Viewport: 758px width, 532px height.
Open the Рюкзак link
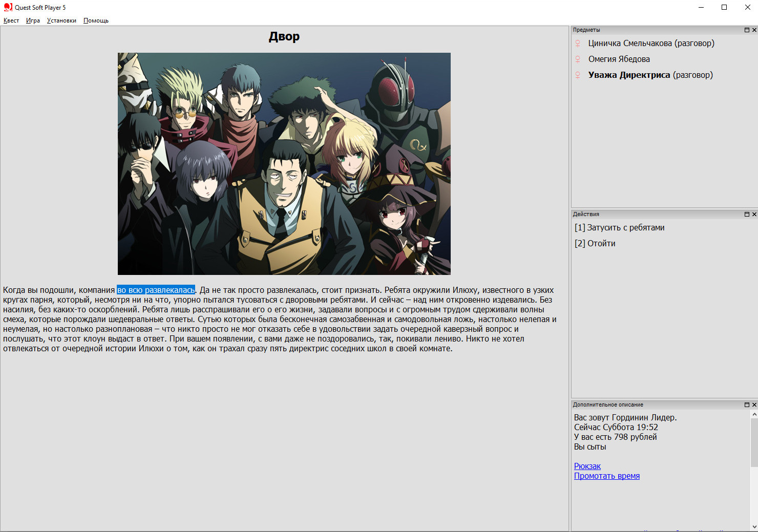[587, 466]
